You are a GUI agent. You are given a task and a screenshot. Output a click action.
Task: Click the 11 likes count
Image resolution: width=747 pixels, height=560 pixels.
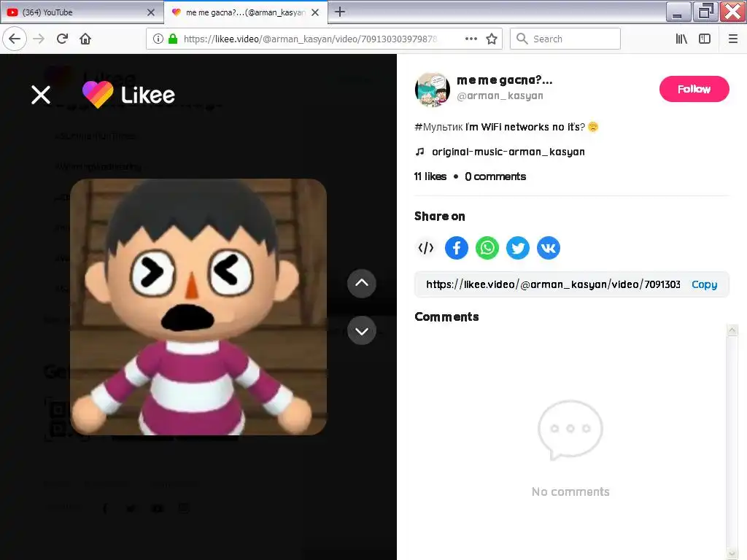[430, 176]
